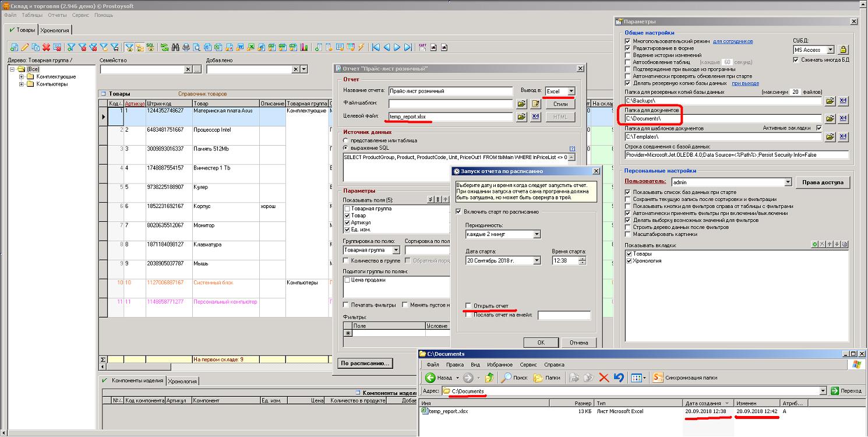Viewport: 868px width, 437px height.
Task: Expand the 'Компьютеры' tree folder
Action: tap(22, 84)
